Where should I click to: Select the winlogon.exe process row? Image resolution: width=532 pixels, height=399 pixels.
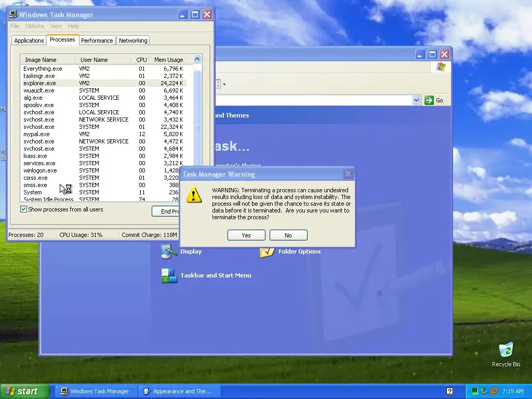point(100,170)
